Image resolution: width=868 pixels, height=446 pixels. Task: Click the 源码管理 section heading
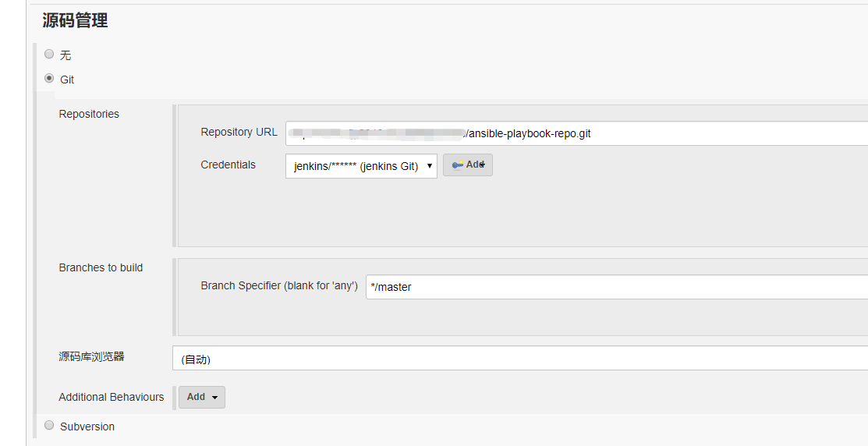coord(75,21)
